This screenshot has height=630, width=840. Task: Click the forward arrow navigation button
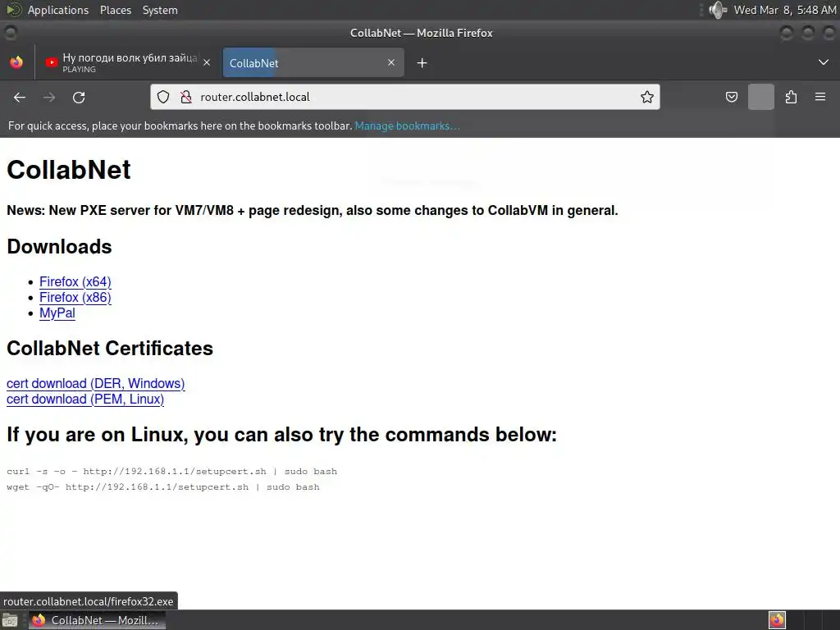[x=49, y=97]
